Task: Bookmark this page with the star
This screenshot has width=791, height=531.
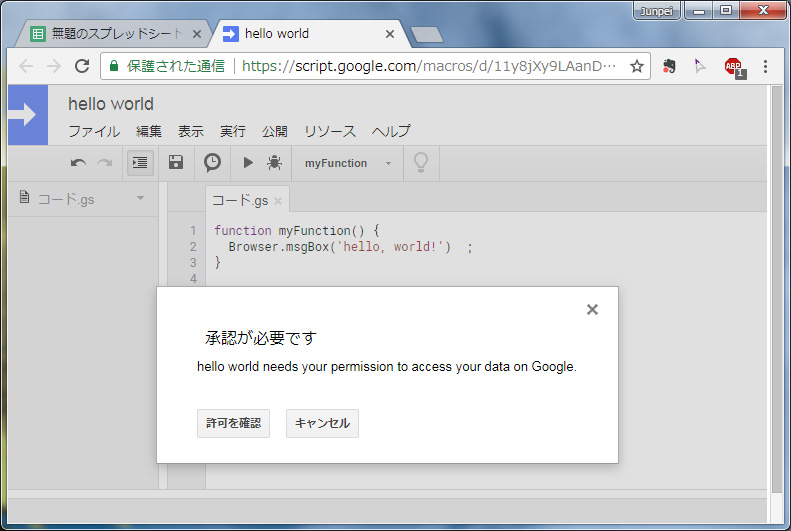Action: coord(637,66)
